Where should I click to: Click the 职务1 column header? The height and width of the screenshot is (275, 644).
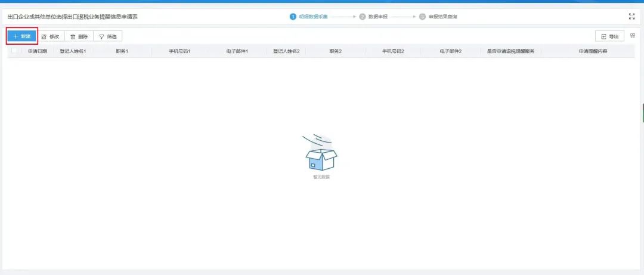click(x=122, y=51)
